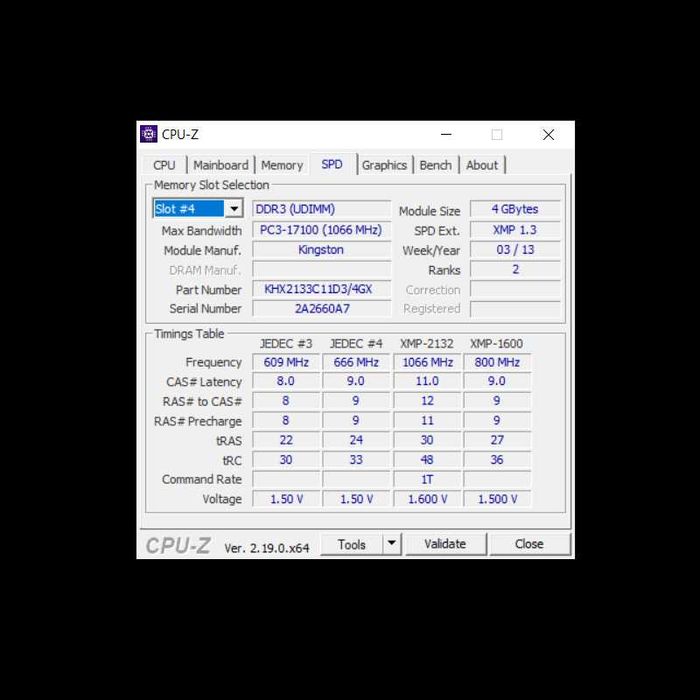This screenshot has height=700, width=700.
Task: Select the SPD tab
Action: [332, 164]
